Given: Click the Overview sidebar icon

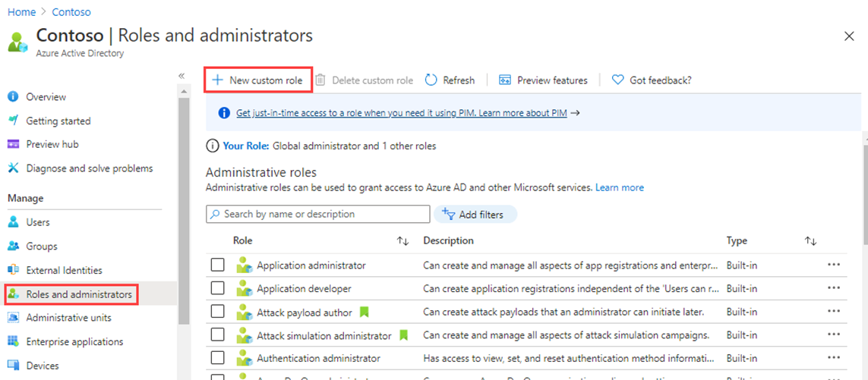Looking at the screenshot, I should click(x=13, y=97).
